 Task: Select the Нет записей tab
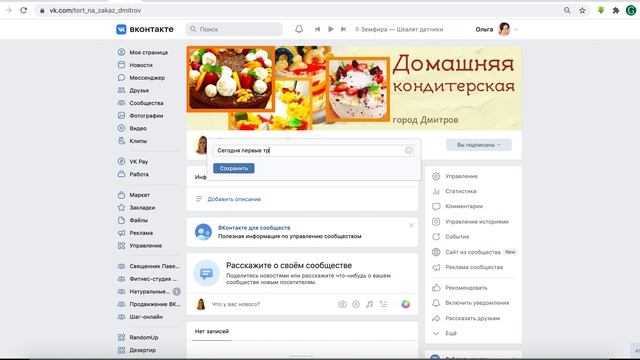coord(211,331)
